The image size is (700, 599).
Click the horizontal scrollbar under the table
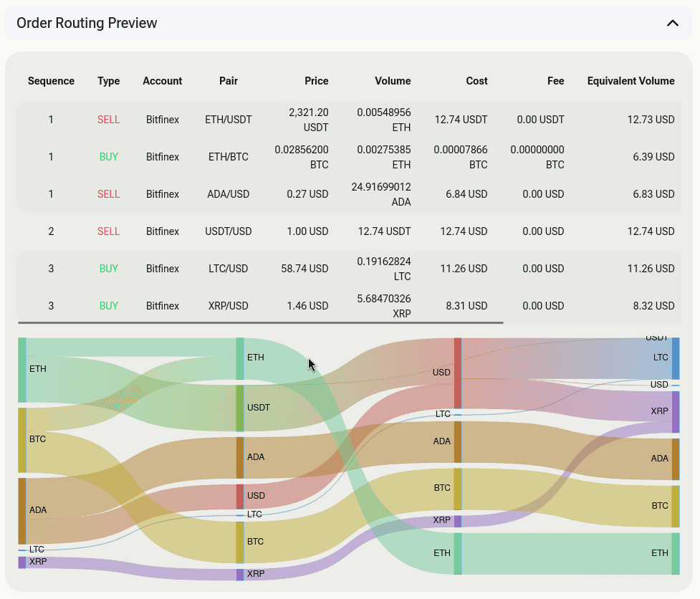261,322
